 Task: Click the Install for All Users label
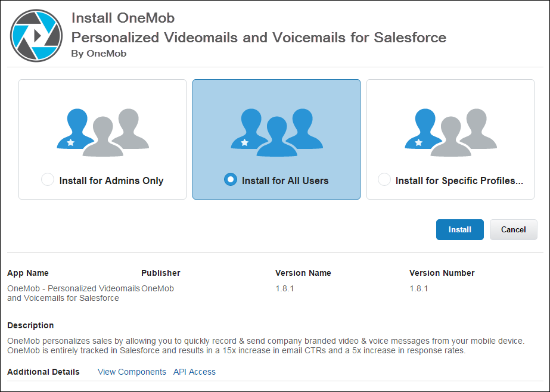point(285,181)
